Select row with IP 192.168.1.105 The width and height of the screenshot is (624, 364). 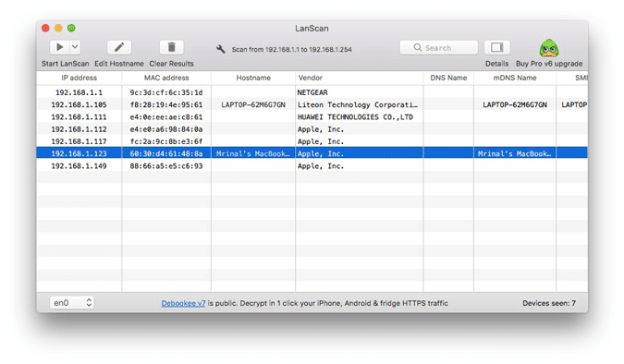pos(312,104)
